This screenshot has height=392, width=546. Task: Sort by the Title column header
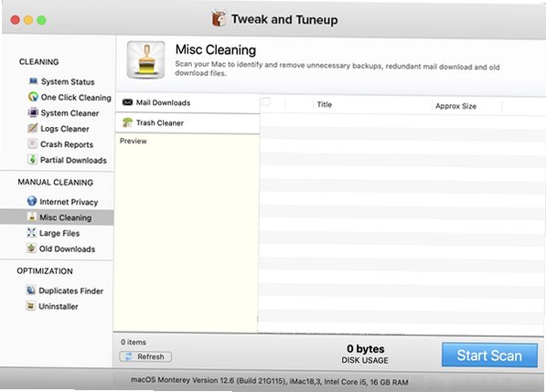(324, 104)
